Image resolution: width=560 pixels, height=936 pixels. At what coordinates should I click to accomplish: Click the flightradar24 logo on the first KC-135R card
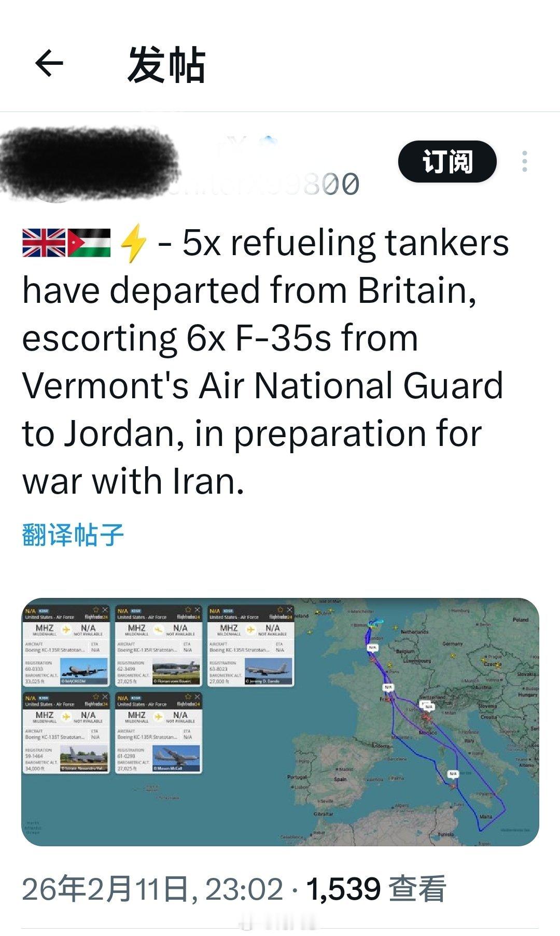[96, 618]
